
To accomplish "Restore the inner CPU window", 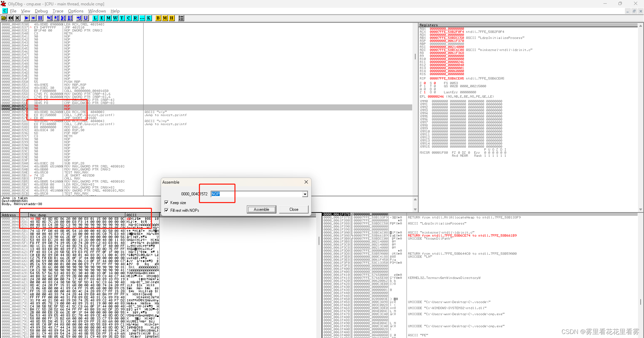I will pyautogui.click(x=634, y=11).
